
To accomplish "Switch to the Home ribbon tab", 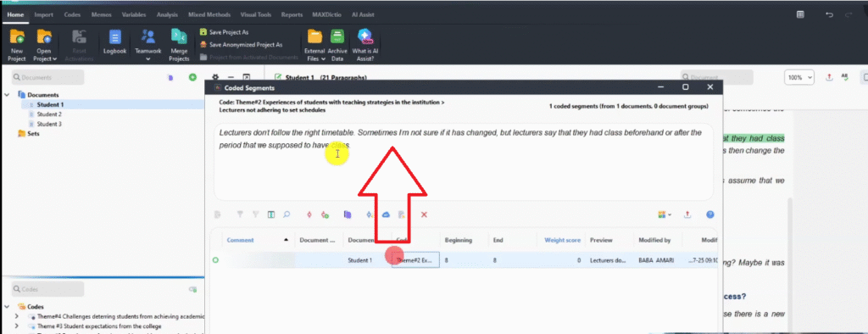I will pyautogui.click(x=15, y=15).
